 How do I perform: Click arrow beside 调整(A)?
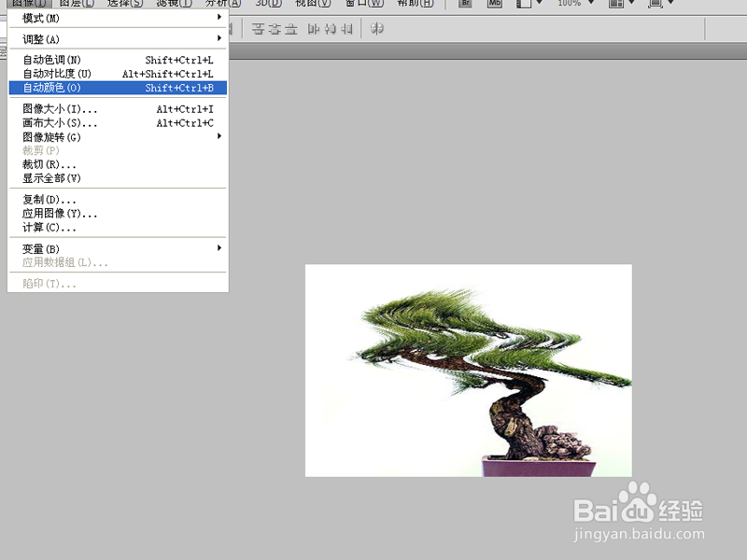coord(219,38)
